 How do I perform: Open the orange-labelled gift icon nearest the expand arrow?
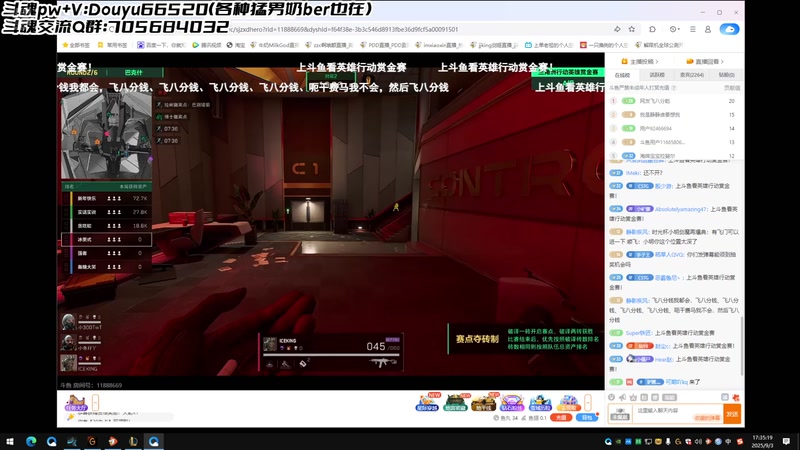[568, 403]
